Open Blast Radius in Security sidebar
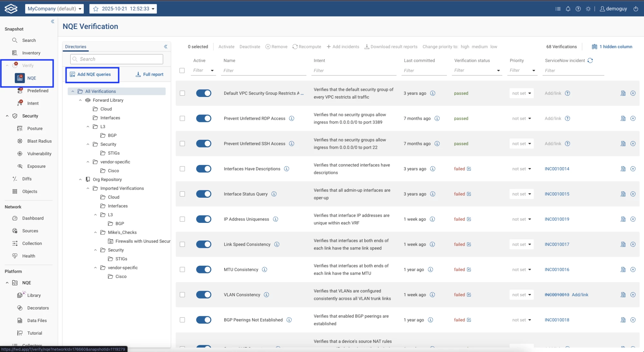Image resolution: width=644 pixels, height=352 pixels. tap(39, 141)
